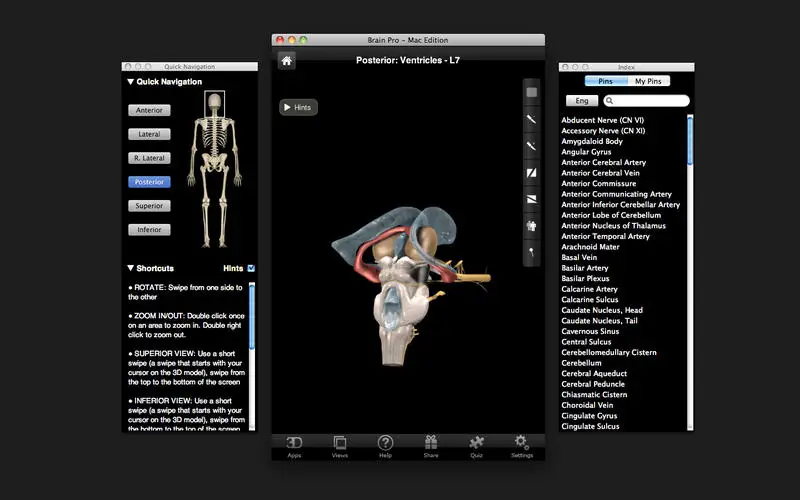Select the Anterior view button
This screenshot has height=500, width=800.
pos(149,110)
